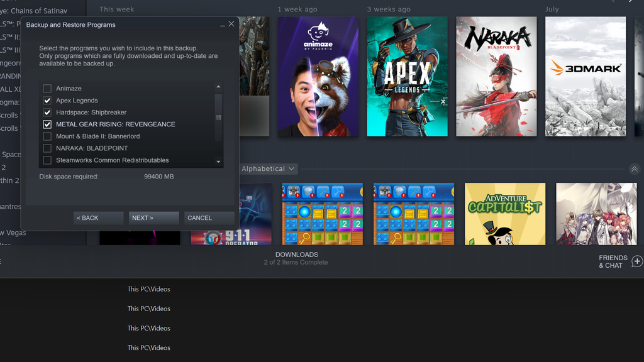Image resolution: width=644 pixels, height=362 pixels.
Task: Click the scroll-up arrow in the backup list
Action: click(218, 86)
